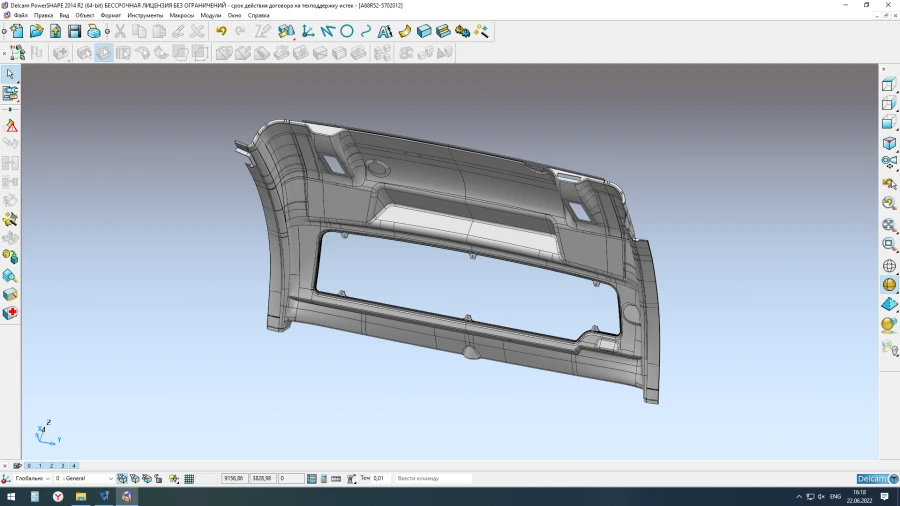Open the Инструменты menu

click(x=145, y=16)
